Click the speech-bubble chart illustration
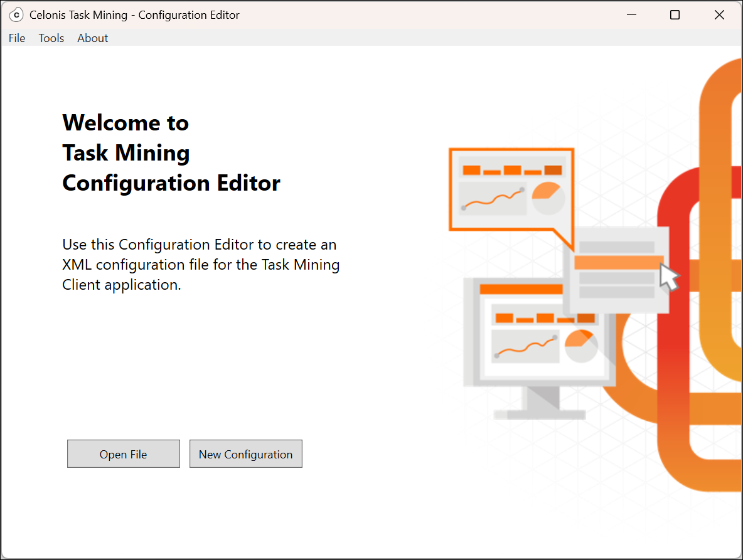Image resolution: width=743 pixels, height=560 pixels. 511,188
